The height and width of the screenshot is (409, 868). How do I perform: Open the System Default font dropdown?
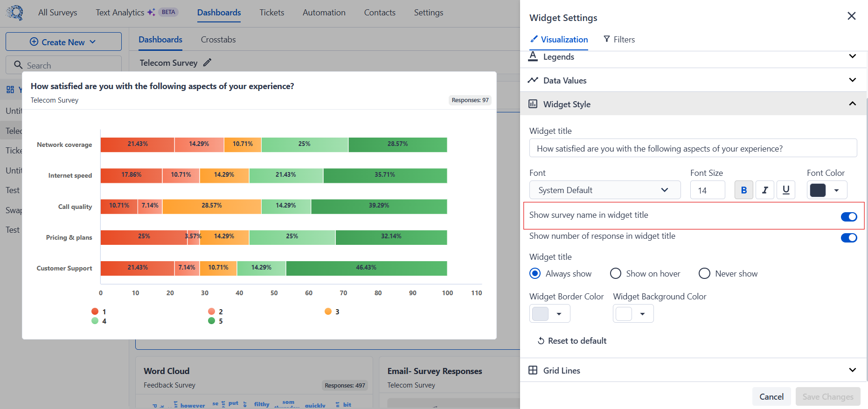(605, 190)
